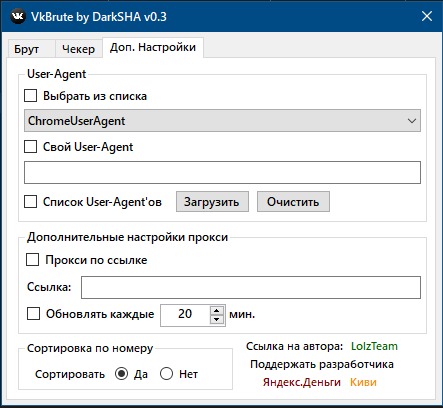Click the VK logo icon in title bar
This screenshot has width=443, height=408.
click(x=18, y=16)
